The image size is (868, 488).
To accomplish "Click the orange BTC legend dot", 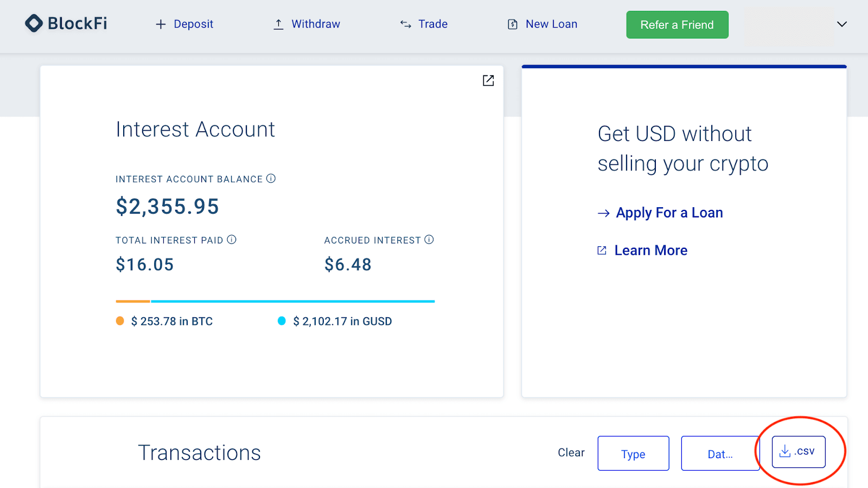I will [x=120, y=321].
